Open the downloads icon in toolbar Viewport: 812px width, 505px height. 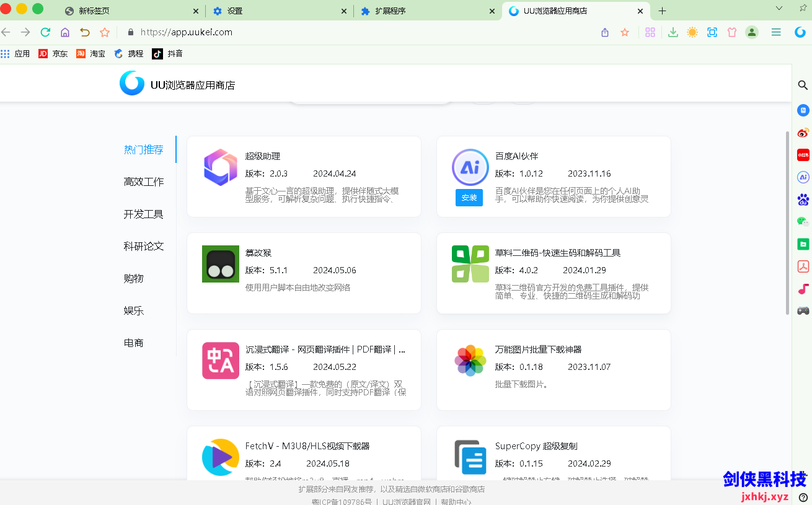pos(673,32)
